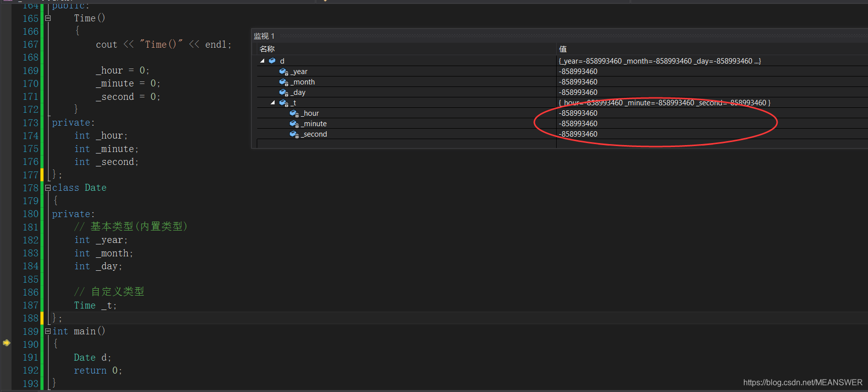The height and width of the screenshot is (392, 868).
Task: Click the value of _second
Action: coord(578,134)
